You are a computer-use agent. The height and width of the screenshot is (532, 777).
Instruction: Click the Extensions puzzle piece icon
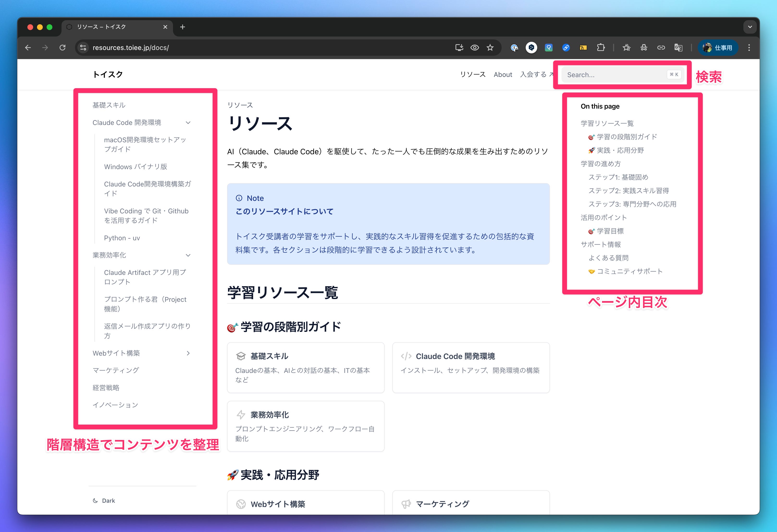[600, 48]
